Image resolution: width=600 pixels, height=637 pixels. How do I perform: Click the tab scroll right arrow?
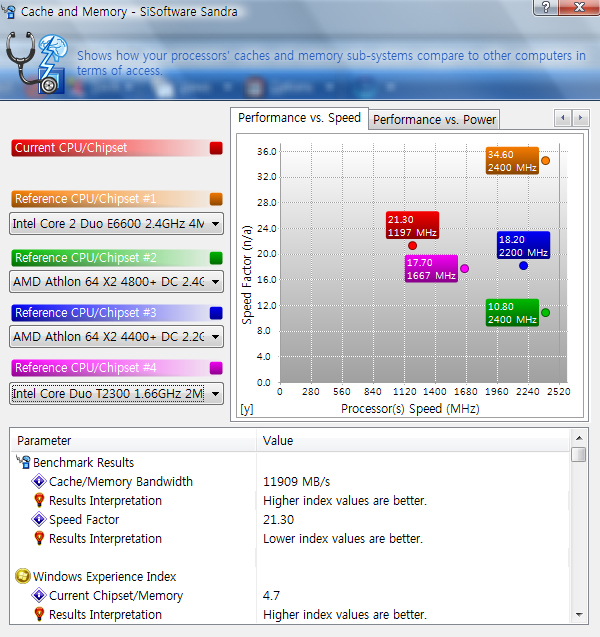(x=581, y=118)
